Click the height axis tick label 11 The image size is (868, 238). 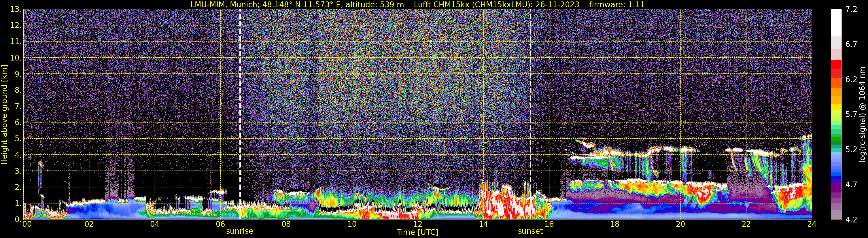[16, 41]
